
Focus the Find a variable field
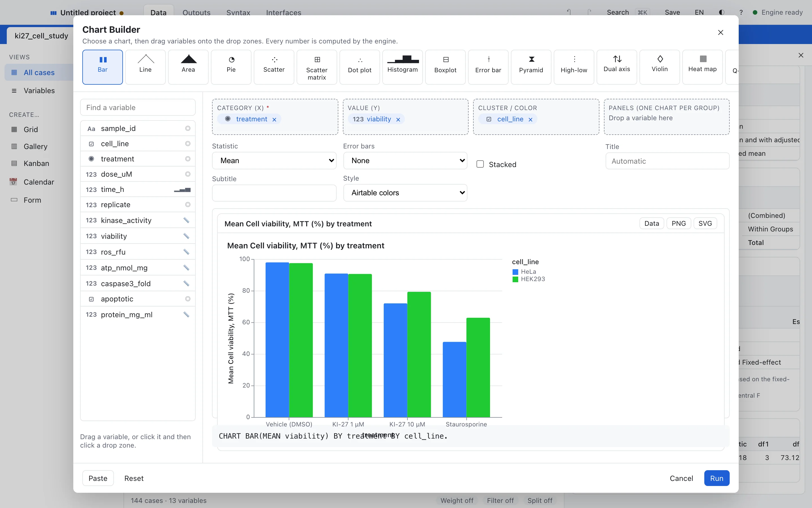[x=138, y=108]
